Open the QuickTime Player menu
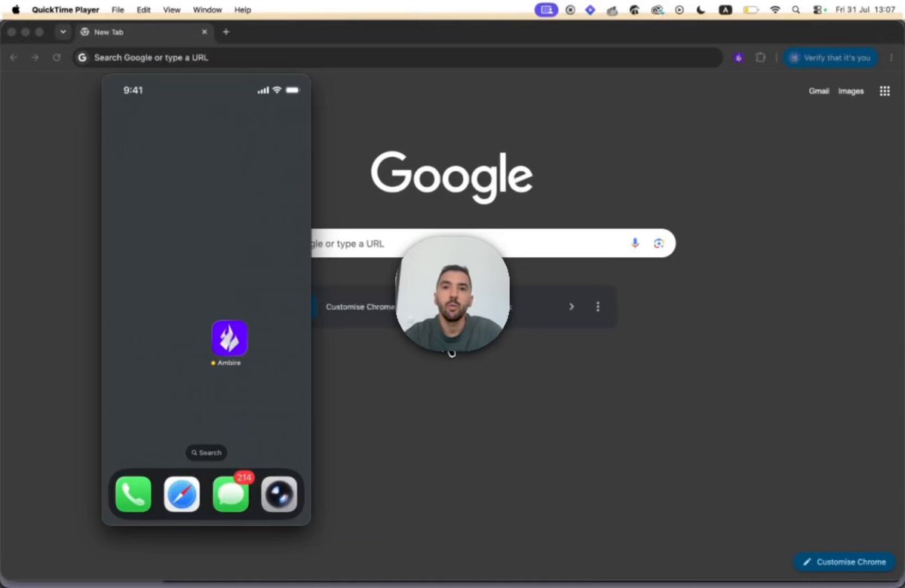This screenshot has width=905, height=588. click(x=65, y=10)
